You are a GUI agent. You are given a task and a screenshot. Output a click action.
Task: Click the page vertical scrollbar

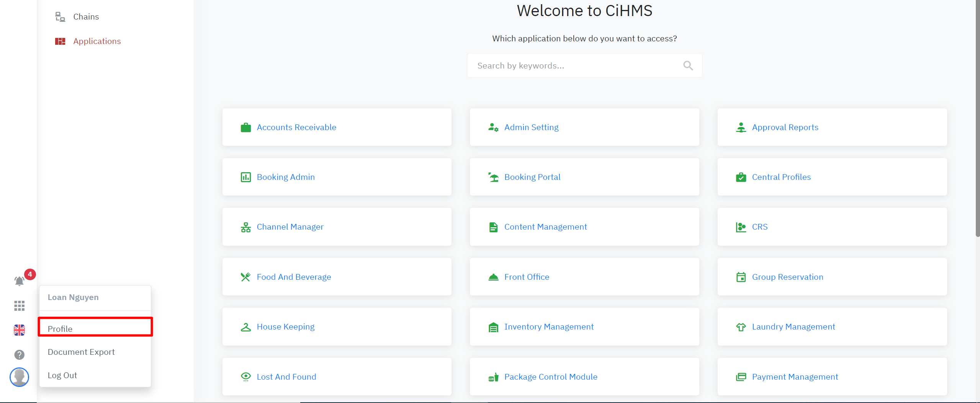point(978,119)
